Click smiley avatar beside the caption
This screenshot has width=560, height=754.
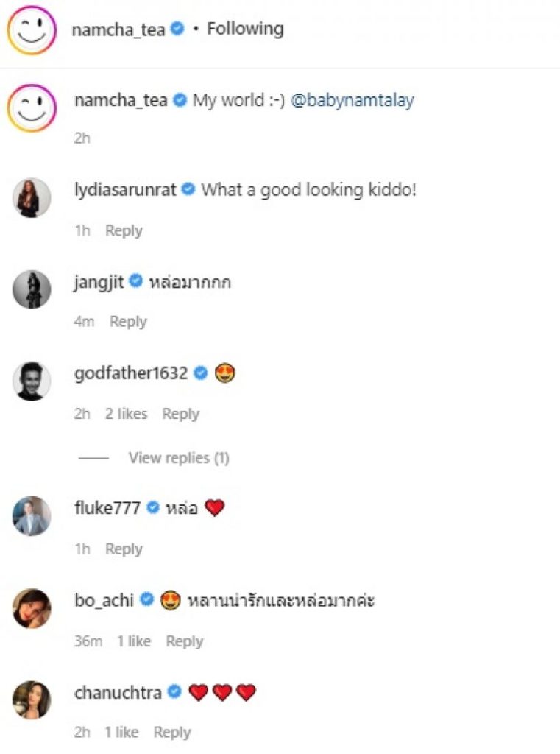click(32, 108)
